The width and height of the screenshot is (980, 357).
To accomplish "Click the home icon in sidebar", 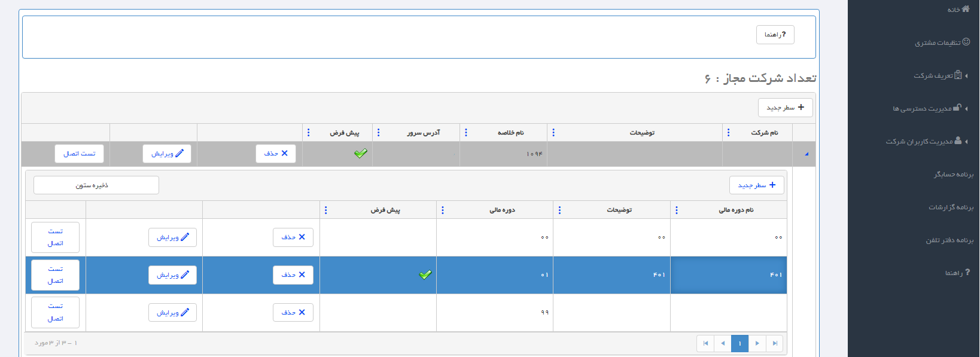I will click(x=966, y=8).
